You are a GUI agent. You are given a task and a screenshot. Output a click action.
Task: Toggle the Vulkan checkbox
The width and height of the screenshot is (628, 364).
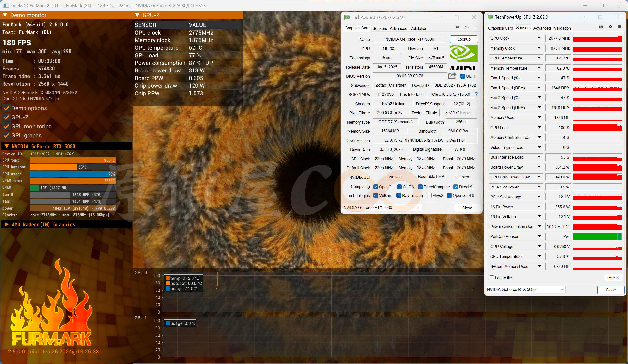[x=375, y=196]
